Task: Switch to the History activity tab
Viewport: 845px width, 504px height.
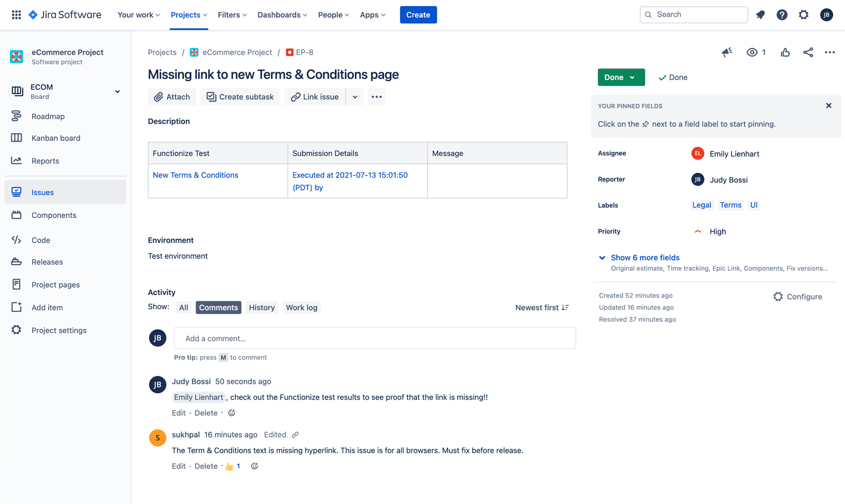Action: [261, 307]
